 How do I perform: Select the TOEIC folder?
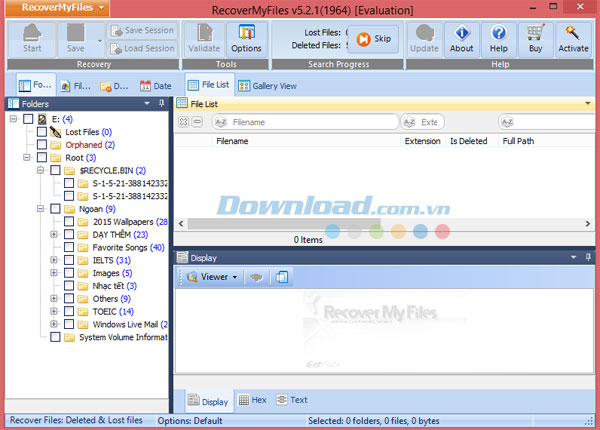click(x=113, y=311)
